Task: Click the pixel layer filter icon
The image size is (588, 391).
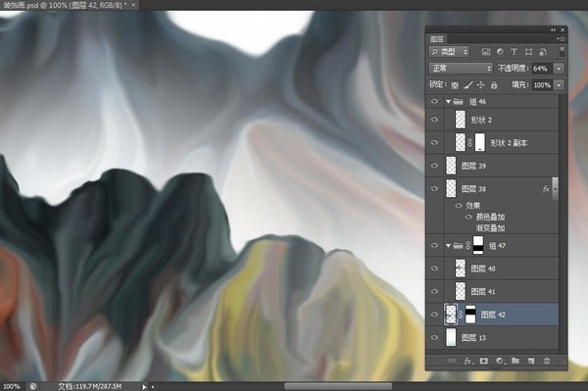Action: point(486,52)
